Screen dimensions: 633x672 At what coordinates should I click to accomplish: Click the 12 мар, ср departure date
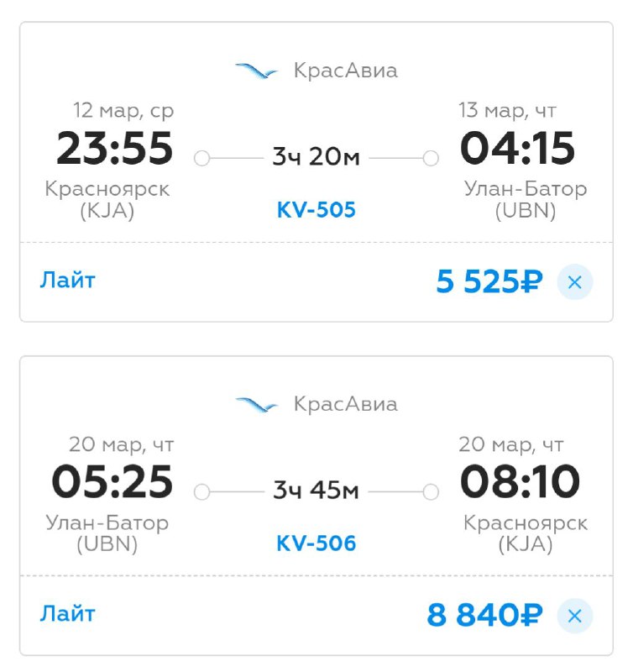pyautogui.click(x=123, y=110)
